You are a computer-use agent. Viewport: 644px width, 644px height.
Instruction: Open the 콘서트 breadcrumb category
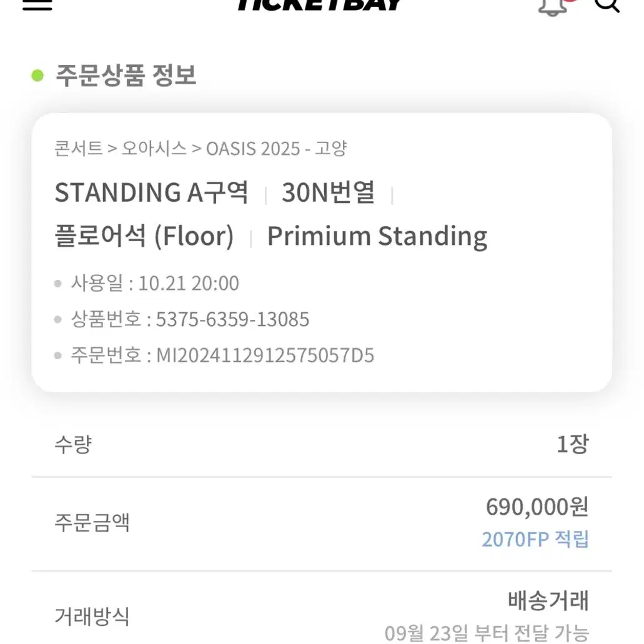[x=79, y=148]
